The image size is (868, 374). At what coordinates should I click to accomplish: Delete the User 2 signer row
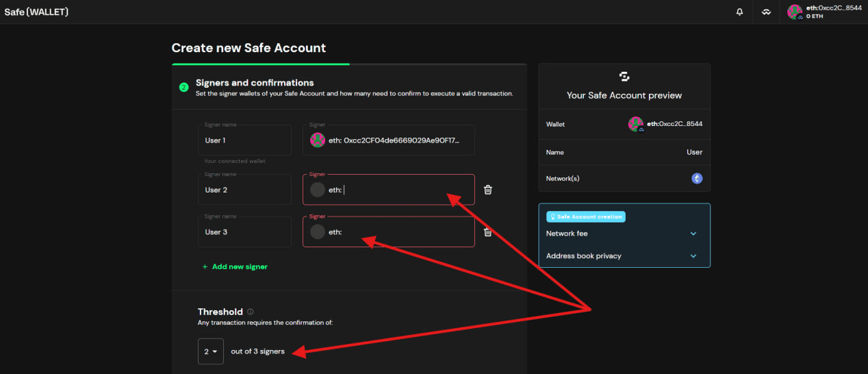488,190
